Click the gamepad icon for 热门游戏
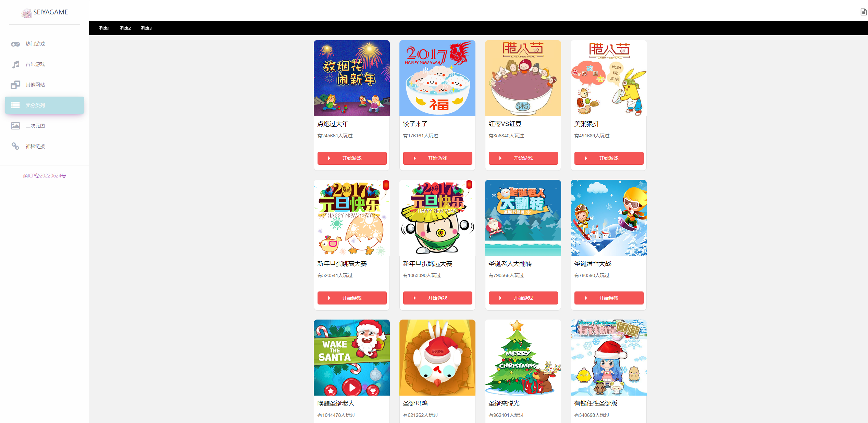The width and height of the screenshot is (868, 423). click(x=15, y=44)
